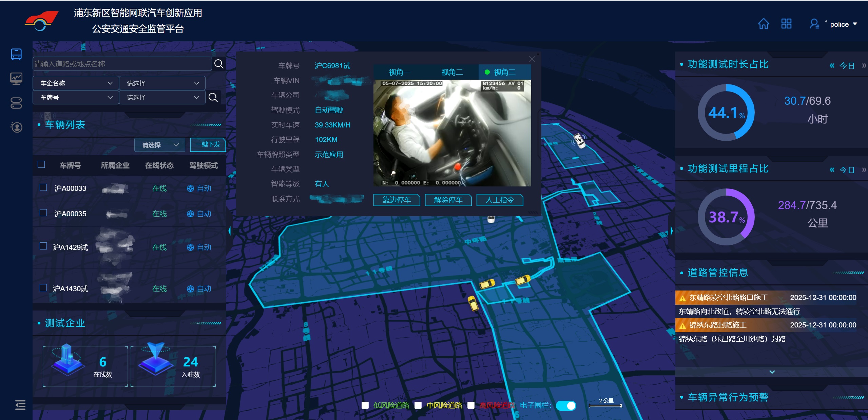Click the road or place name input field
The width and height of the screenshot is (868, 420).
[x=122, y=64]
